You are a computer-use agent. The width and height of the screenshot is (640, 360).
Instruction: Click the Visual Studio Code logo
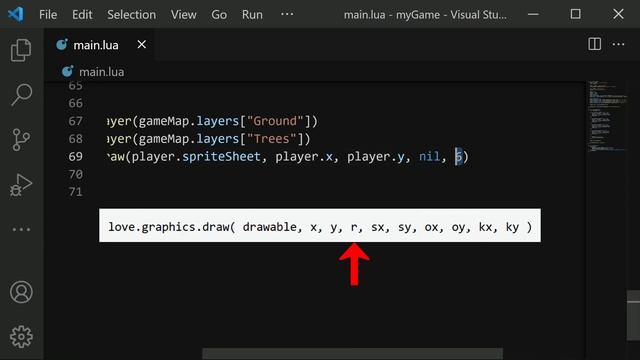[16, 14]
